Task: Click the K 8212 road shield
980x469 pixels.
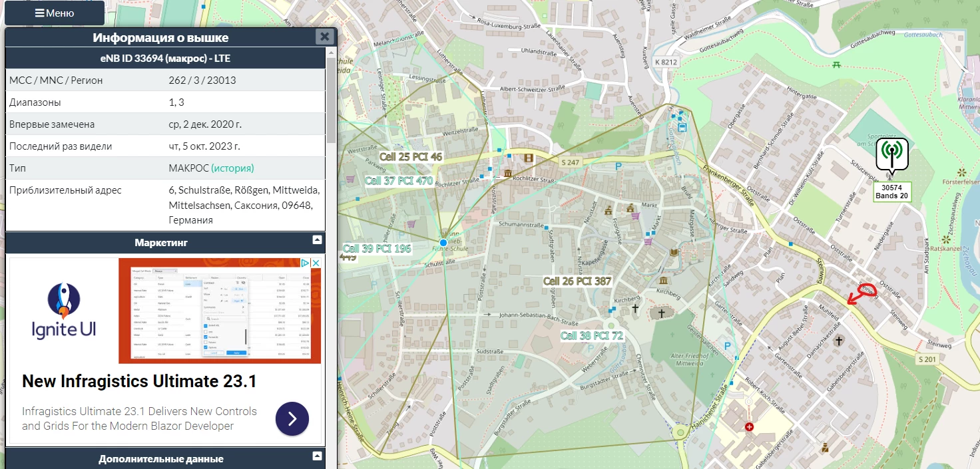Action: (666, 62)
